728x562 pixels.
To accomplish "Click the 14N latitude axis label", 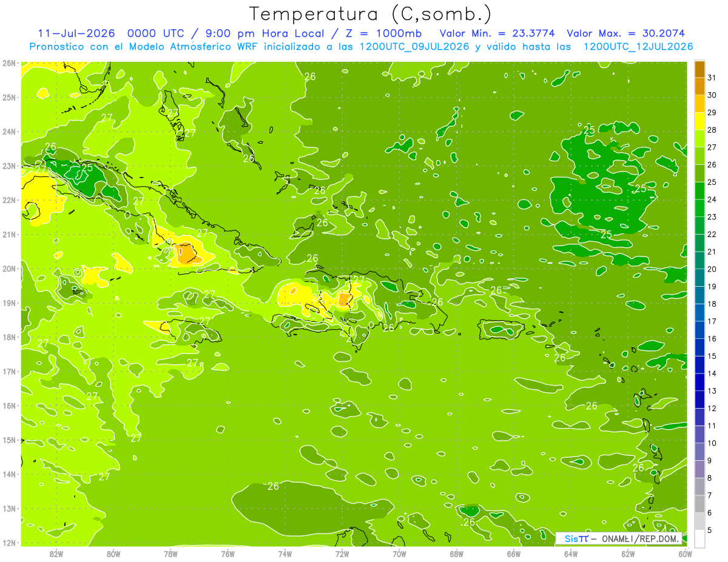I will point(9,474).
